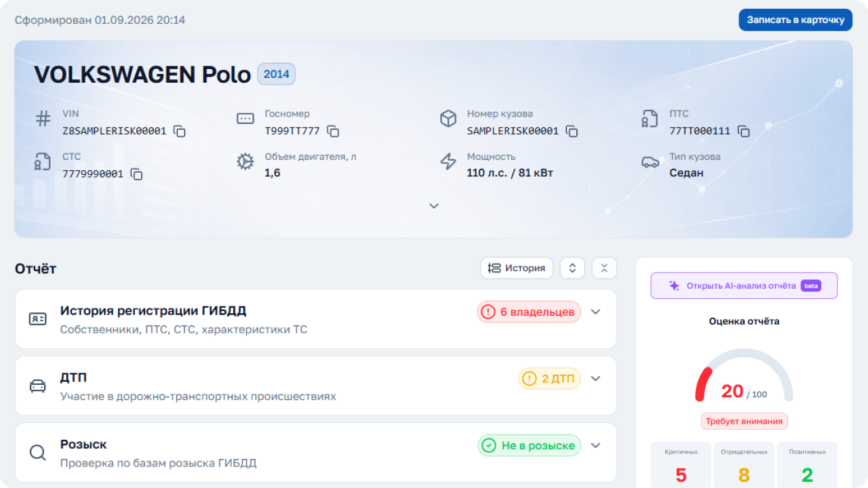Click the Розыск magnifier icon
868x488 pixels.
point(37,452)
